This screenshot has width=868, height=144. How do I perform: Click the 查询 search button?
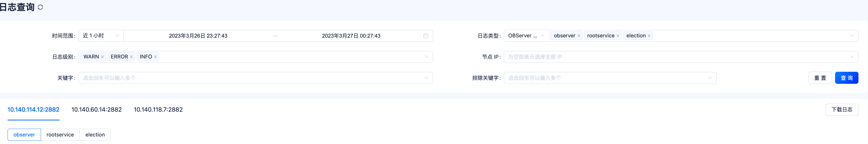[x=846, y=78]
